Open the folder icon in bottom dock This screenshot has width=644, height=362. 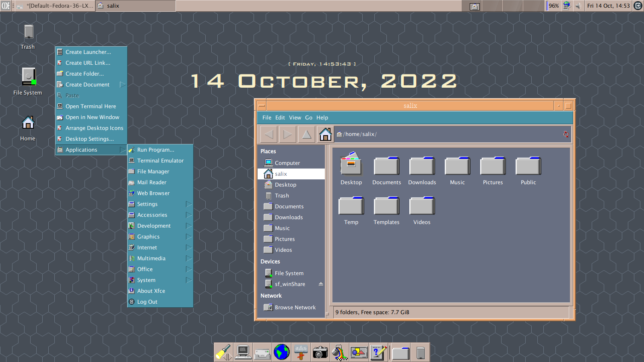401,353
